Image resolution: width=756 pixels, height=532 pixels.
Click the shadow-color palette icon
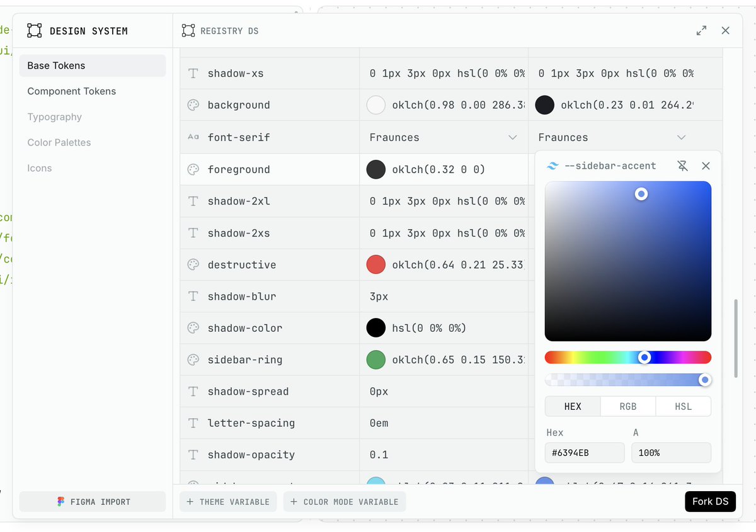pos(193,328)
